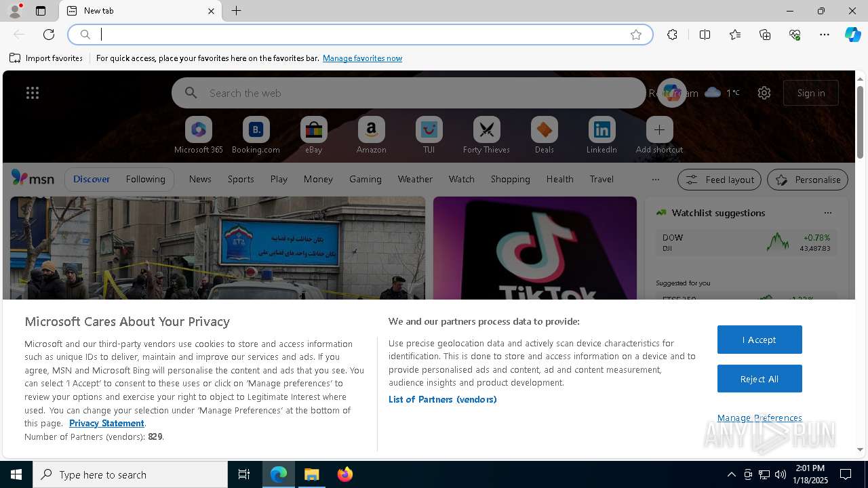Open the Play category
The height and width of the screenshot is (488, 868).
coord(279,179)
